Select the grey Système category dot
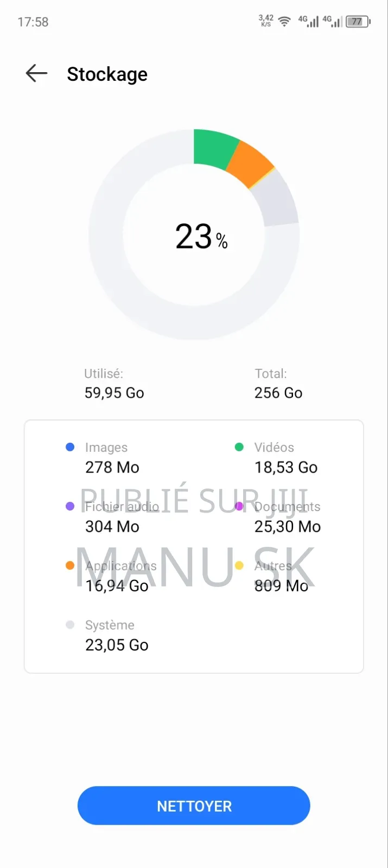The height and width of the screenshot is (868, 388). click(70, 624)
